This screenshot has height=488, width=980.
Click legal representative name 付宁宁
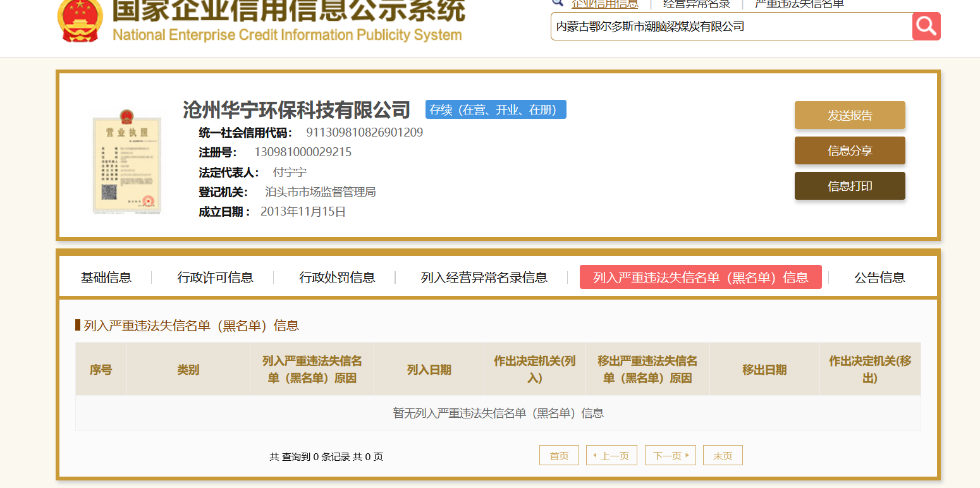pos(290,172)
